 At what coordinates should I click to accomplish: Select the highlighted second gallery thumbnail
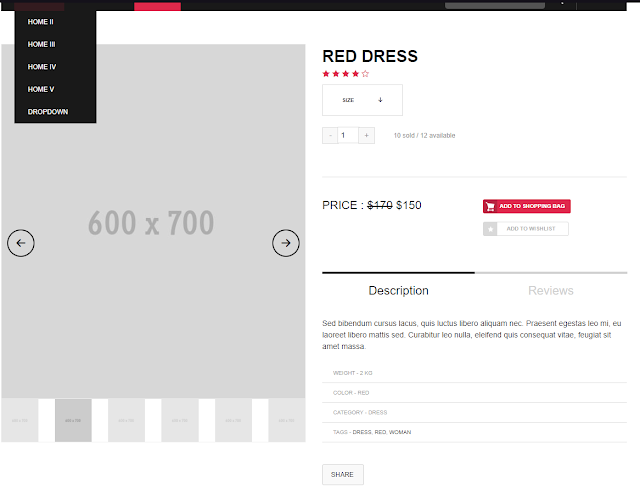click(73, 420)
